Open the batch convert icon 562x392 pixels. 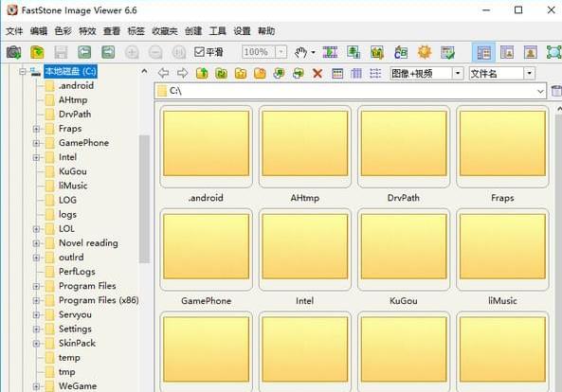[377, 52]
